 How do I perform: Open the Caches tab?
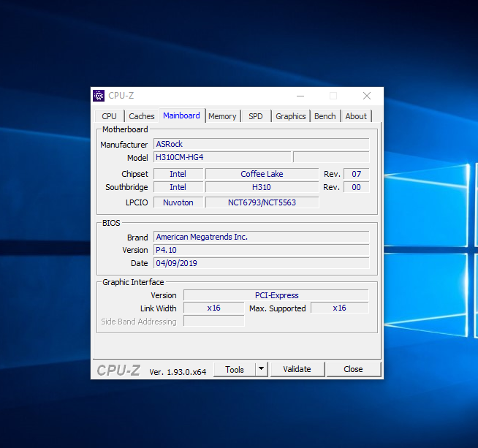142,116
